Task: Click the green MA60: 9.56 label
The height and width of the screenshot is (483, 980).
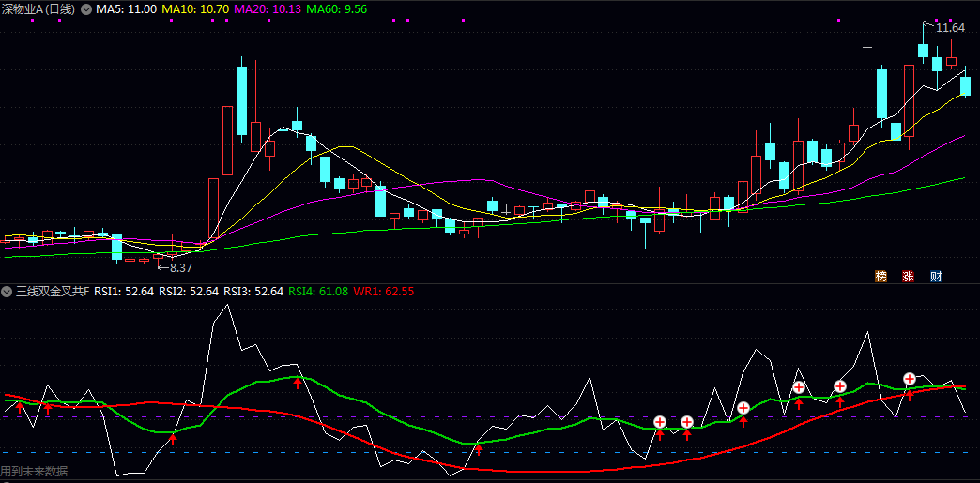Action: [x=337, y=8]
